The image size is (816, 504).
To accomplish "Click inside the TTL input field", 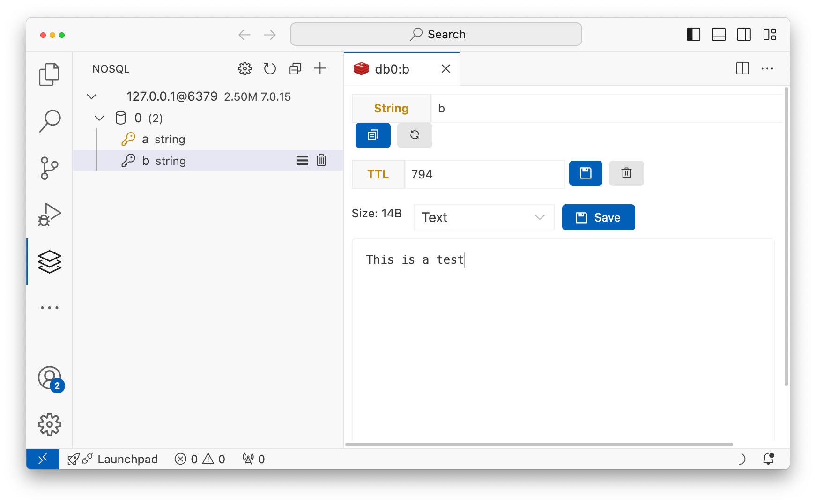I will pos(485,174).
